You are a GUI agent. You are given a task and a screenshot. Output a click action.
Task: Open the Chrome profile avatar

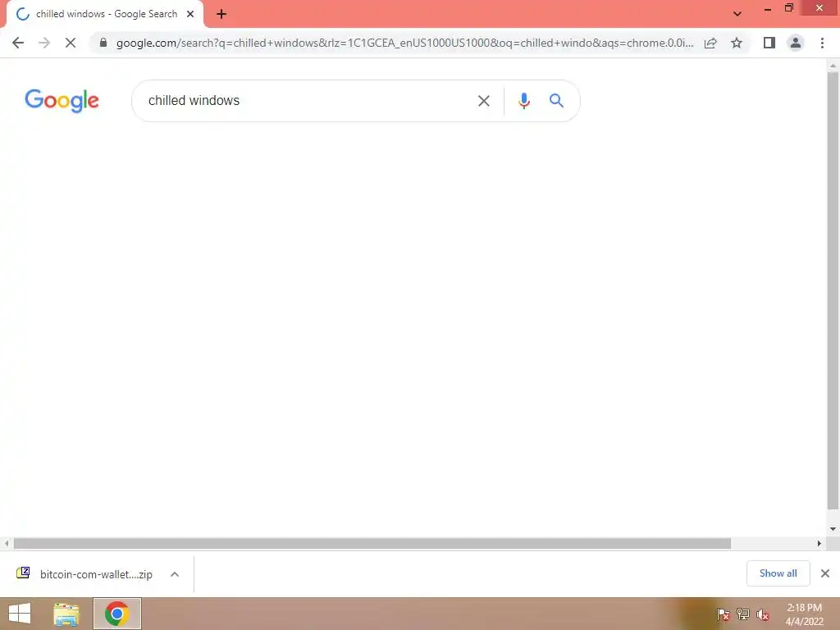[796, 43]
